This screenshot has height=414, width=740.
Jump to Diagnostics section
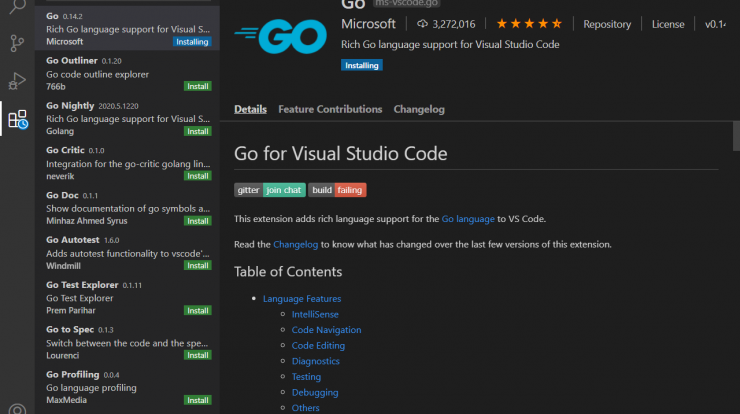point(315,361)
